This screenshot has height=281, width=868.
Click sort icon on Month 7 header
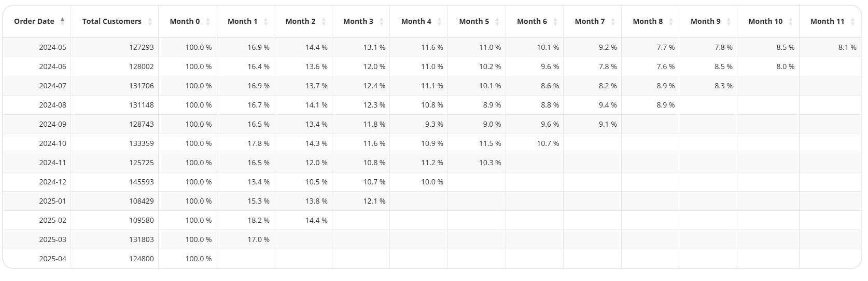(x=613, y=21)
